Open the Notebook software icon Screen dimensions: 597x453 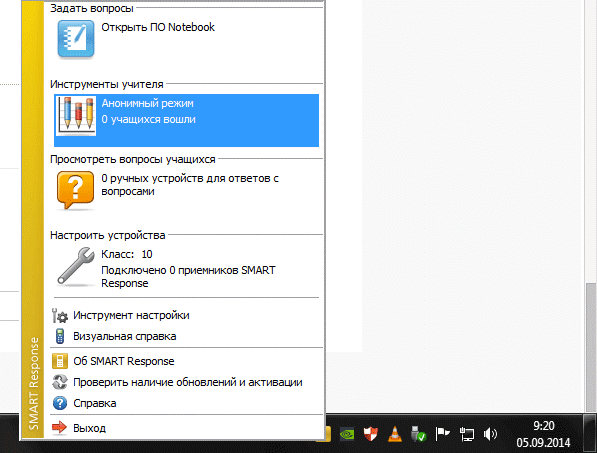(x=76, y=39)
